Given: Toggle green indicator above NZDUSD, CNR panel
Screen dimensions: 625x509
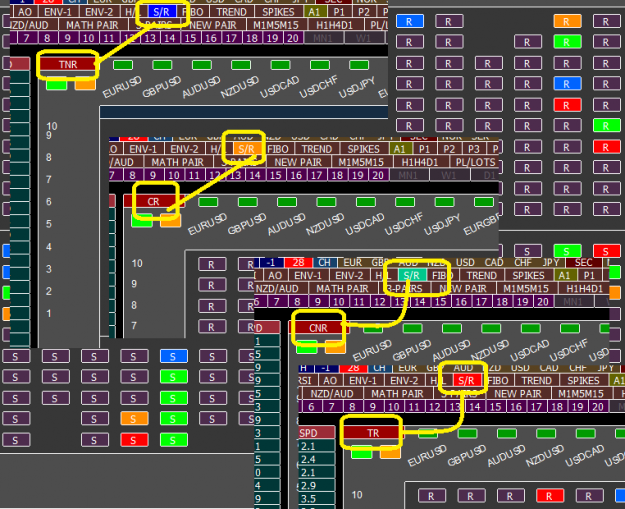Looking at the screenshot, I should (x=491, y=328).
